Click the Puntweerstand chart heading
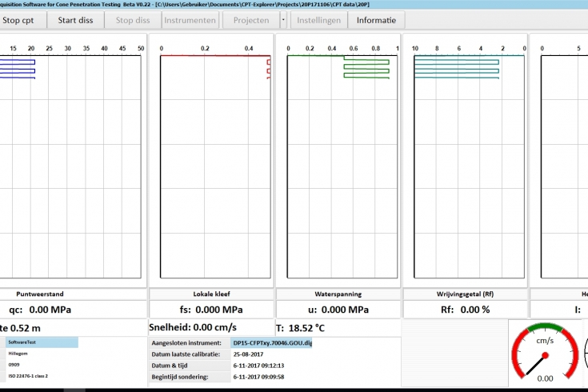Image resolution: width=588 pixels, height=392 pixels. click(40, 294)
